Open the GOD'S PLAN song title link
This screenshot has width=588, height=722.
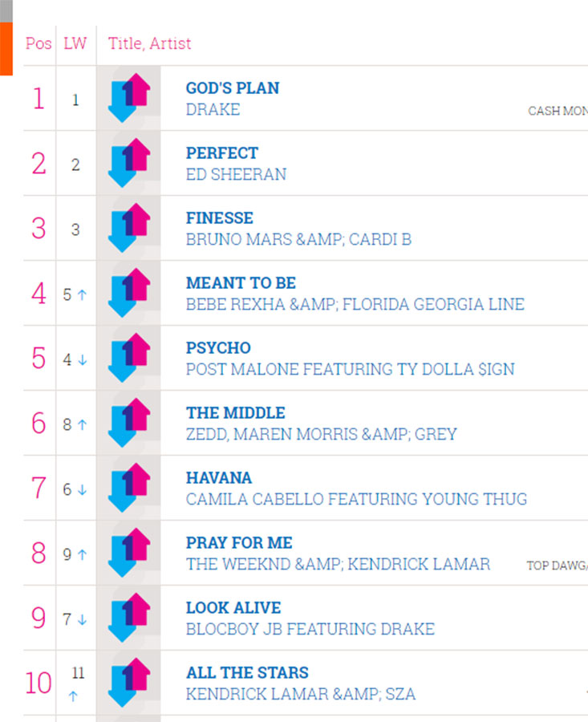pyautogui.click(x=233, y=88)
